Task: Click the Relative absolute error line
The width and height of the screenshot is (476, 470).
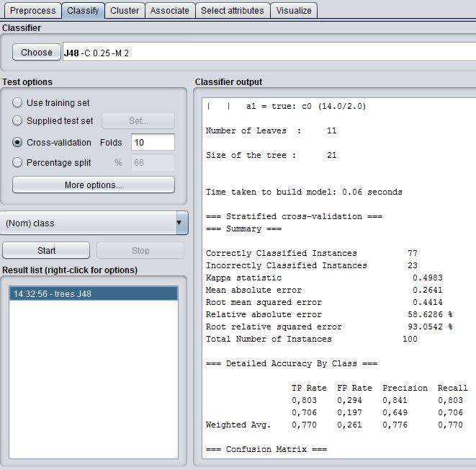Action: point(329,314)
